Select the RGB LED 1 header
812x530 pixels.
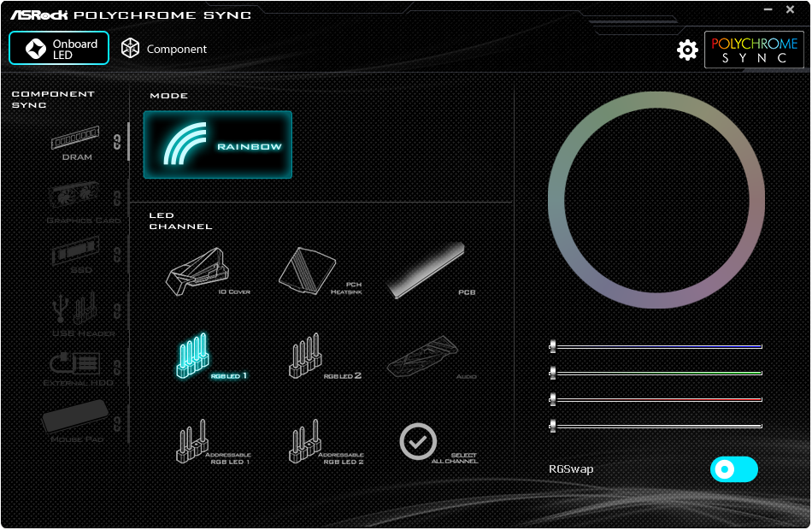(211, 356)
